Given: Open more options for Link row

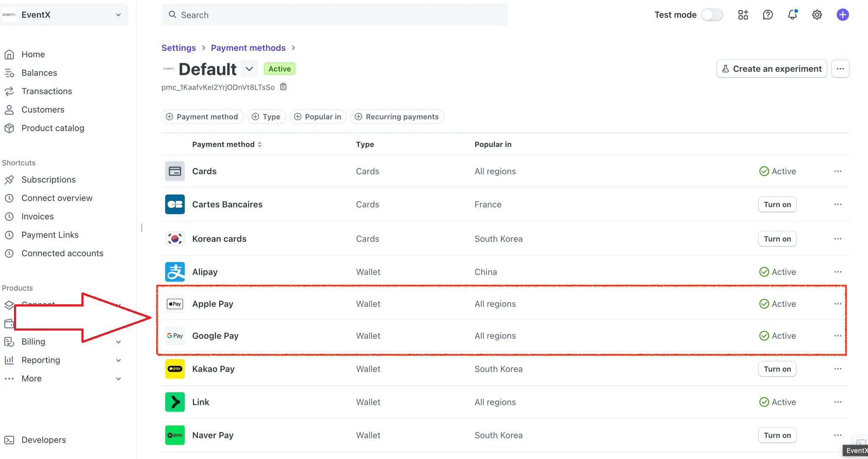Looking at the screenshot, I should tap(837, 402).
